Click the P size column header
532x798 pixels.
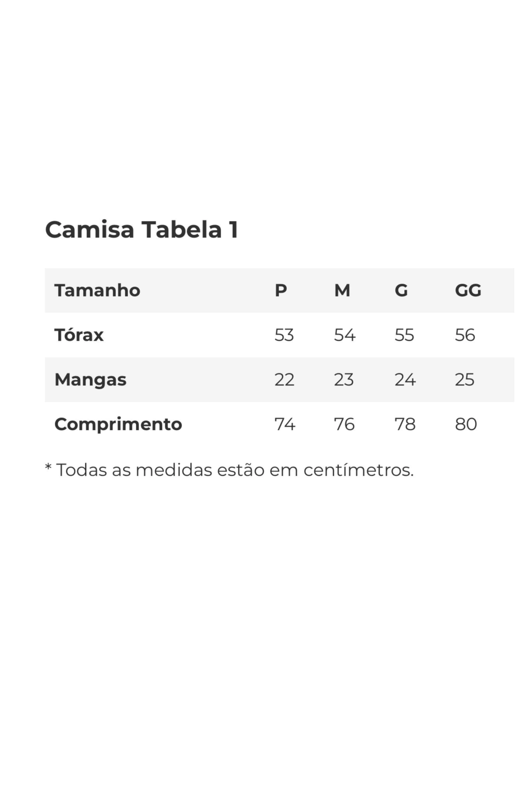coord(281,290)
